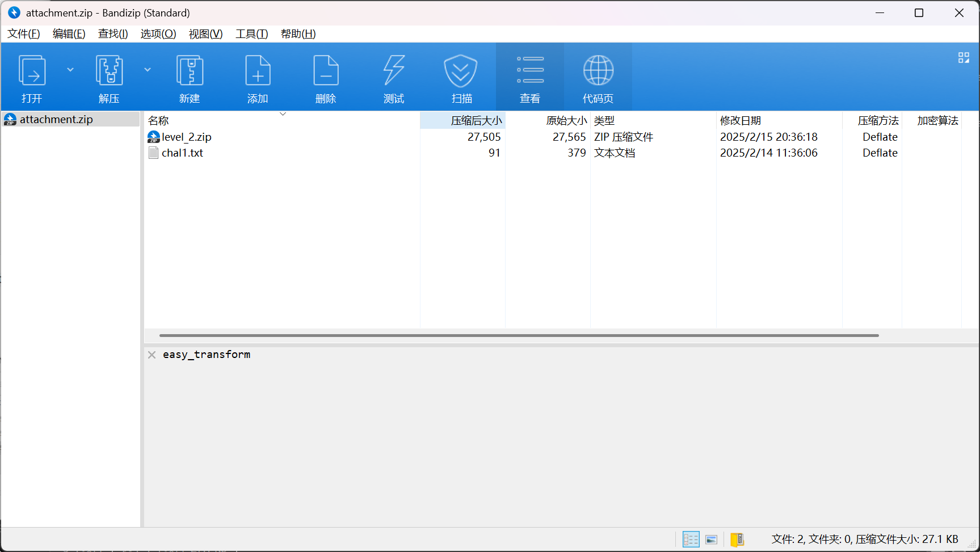The image size is (980, 552).
Task: Click the original size 379 cell
Action: [577, 153]
